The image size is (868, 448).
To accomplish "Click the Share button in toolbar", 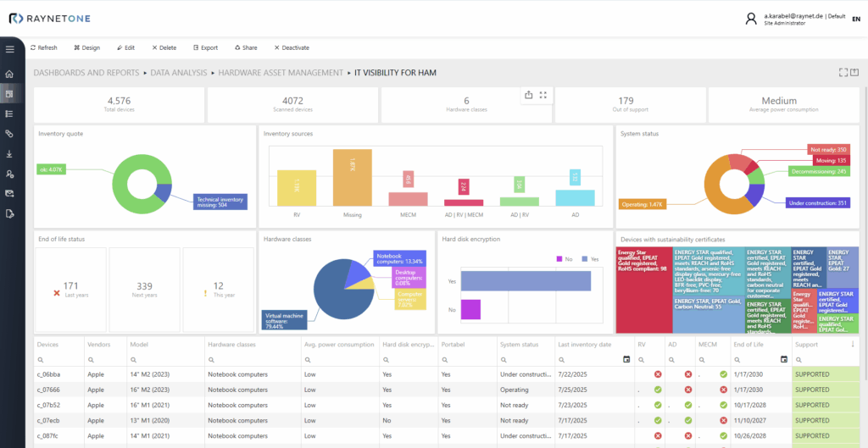I will 245,47.
